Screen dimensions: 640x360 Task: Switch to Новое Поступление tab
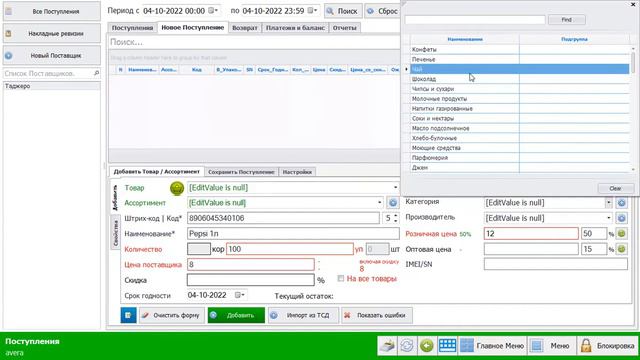pos(193,27)
